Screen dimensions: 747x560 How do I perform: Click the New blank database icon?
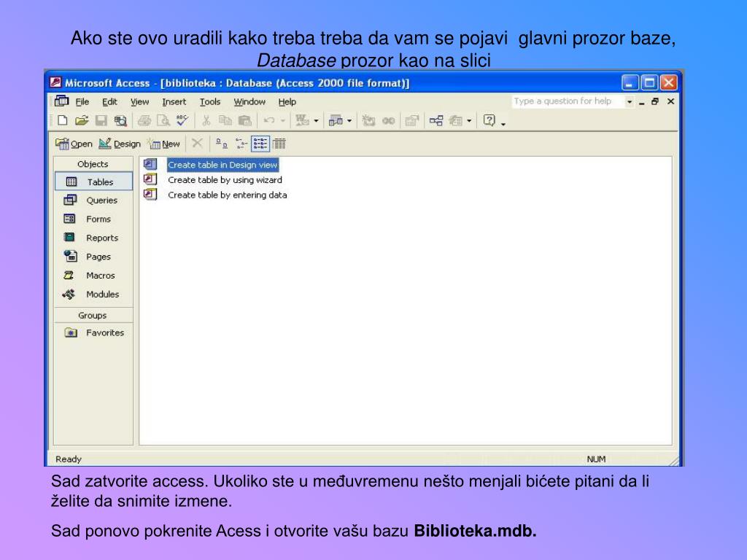[63, 121]
